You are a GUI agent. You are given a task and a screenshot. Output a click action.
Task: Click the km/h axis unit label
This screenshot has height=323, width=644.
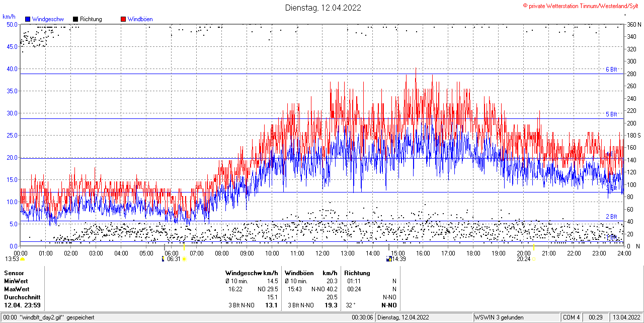tap(9, 17)
